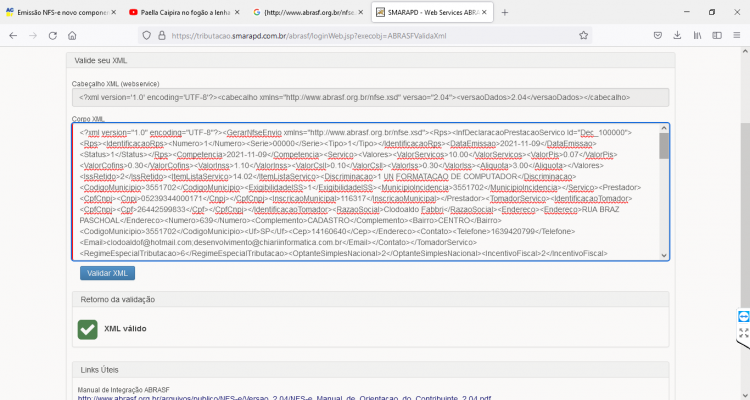Click textarea scrollbar down arrow
This screenshot has height=400, width=750.
point(664,256)
